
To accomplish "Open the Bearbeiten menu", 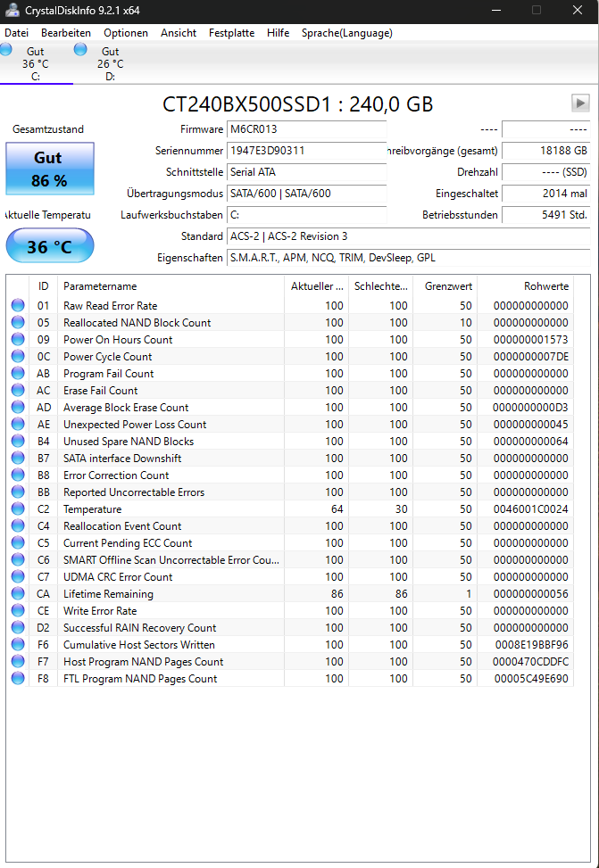I will coord(66,33).
